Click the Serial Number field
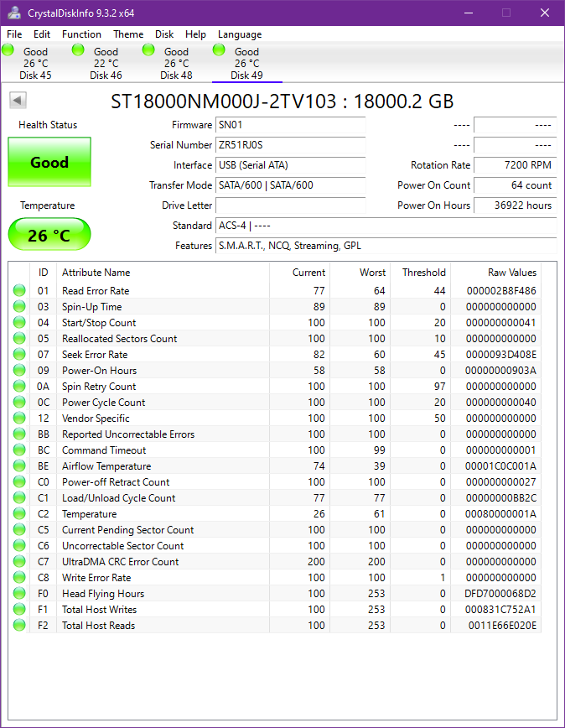The image size is (565, 728). (290, 145)
